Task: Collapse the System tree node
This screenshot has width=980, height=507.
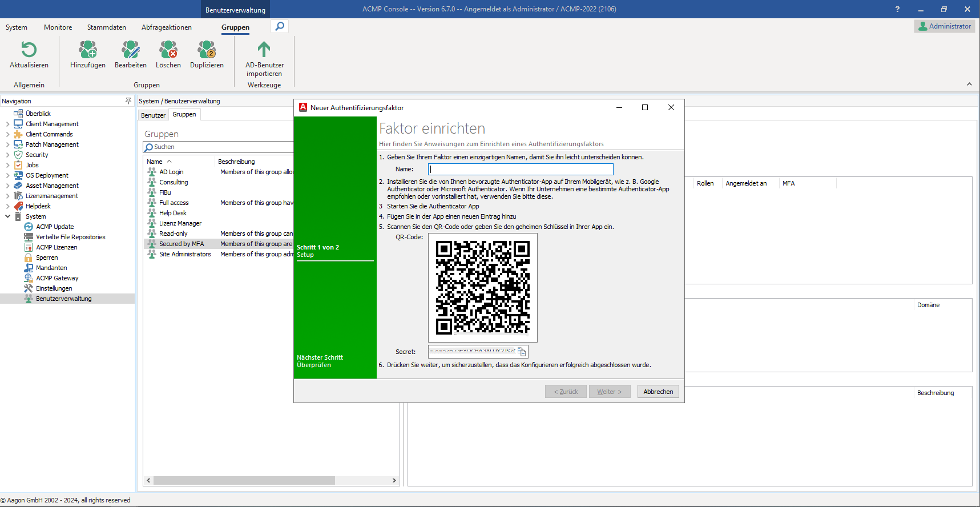Action: pyautogui.click(x=7, y=216)
